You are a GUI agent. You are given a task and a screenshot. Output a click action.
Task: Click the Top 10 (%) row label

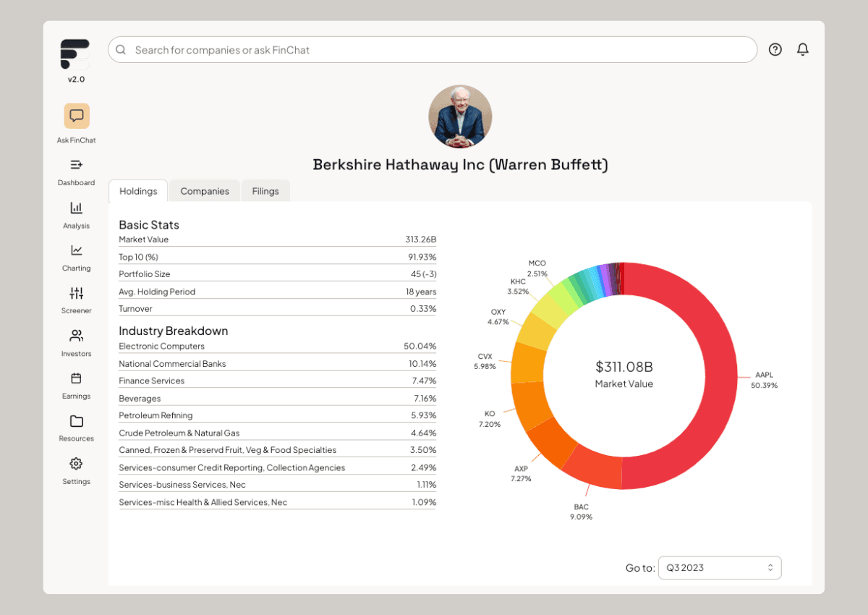[x=138, y=257]
